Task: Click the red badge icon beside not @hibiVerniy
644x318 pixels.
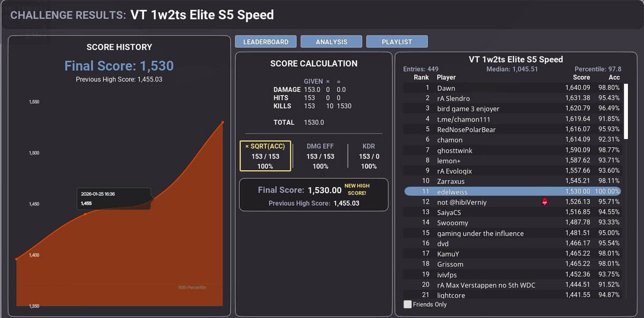Action: tap(546, 202)
